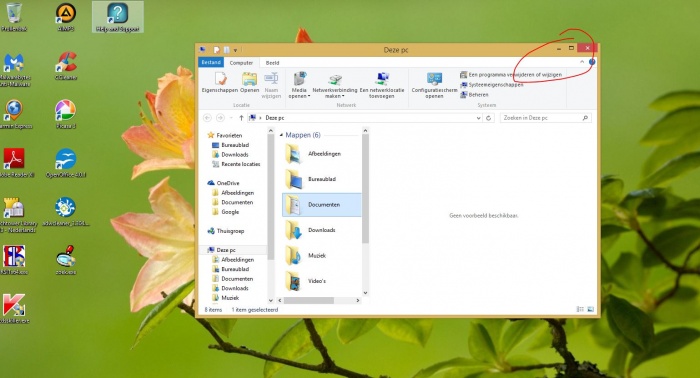Go up one level with up arrow
Viewport: 700px width, 378px height.
point(241,118)
